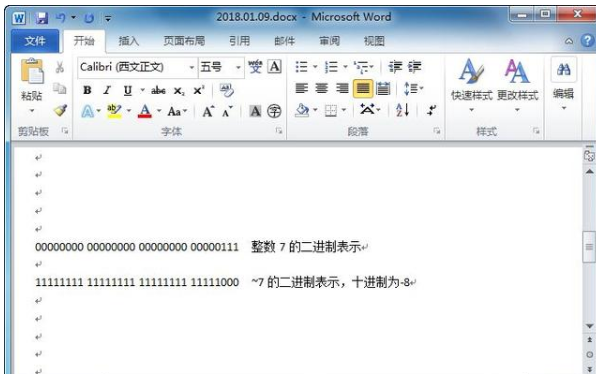Click the Clear Formatting eraser icon

tap(227, 90)
